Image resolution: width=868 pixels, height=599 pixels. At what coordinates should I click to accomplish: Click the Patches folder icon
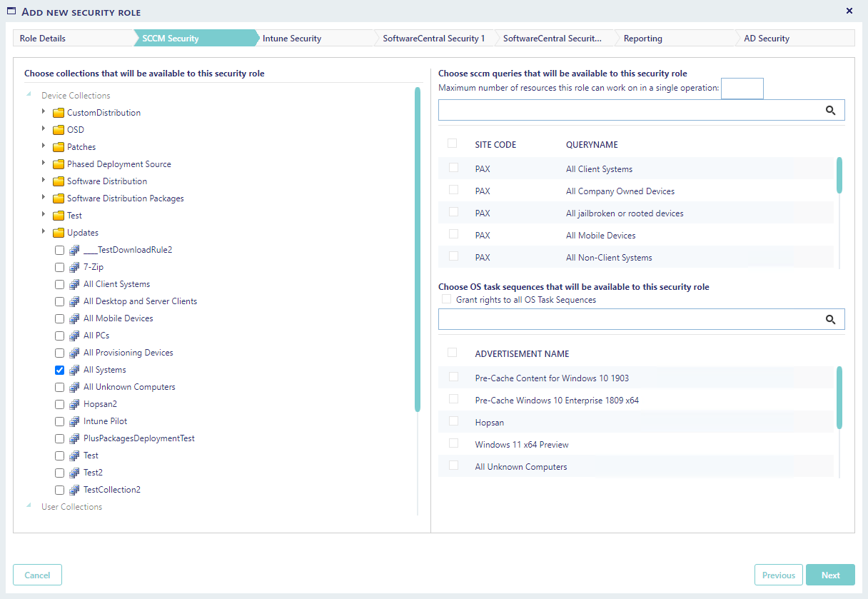point(59,147)
